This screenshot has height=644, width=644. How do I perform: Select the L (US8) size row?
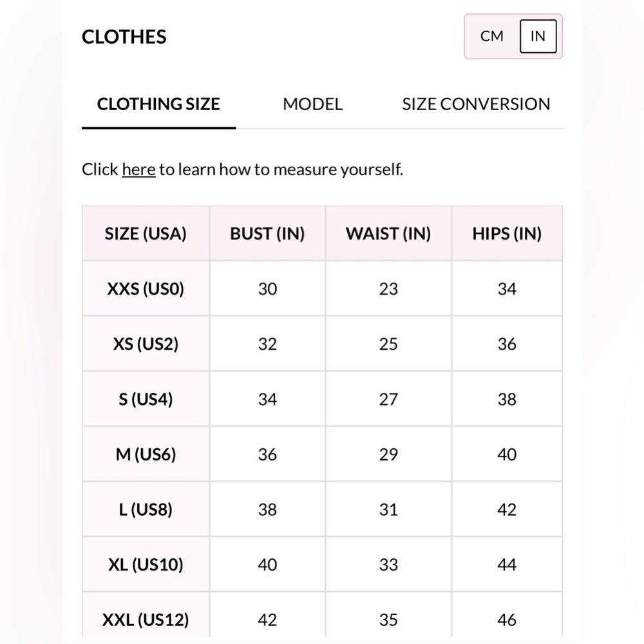[322, 509]
